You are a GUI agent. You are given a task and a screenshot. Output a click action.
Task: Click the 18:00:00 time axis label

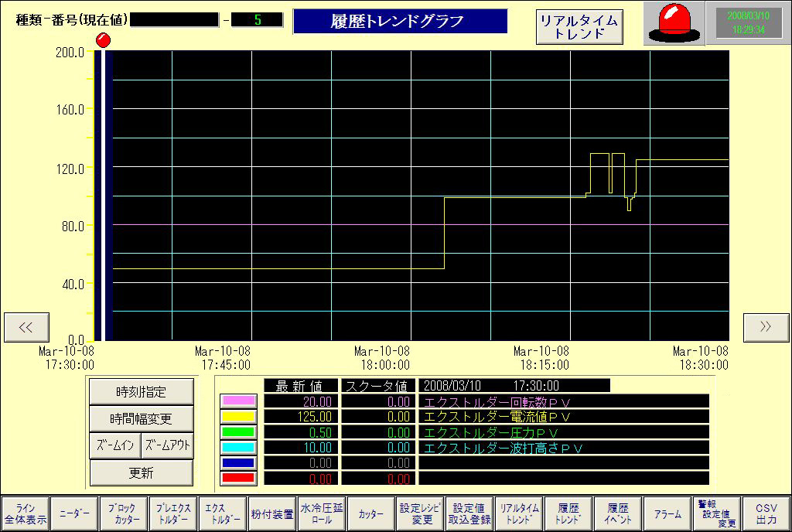[x=385, y=364]
